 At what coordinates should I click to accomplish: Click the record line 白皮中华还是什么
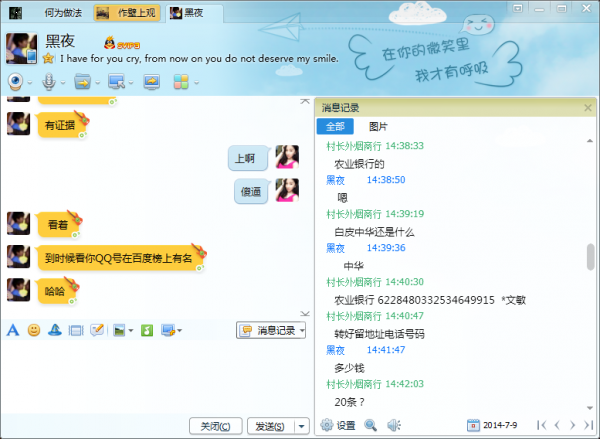pyautogui.click(x=374, y=232)
